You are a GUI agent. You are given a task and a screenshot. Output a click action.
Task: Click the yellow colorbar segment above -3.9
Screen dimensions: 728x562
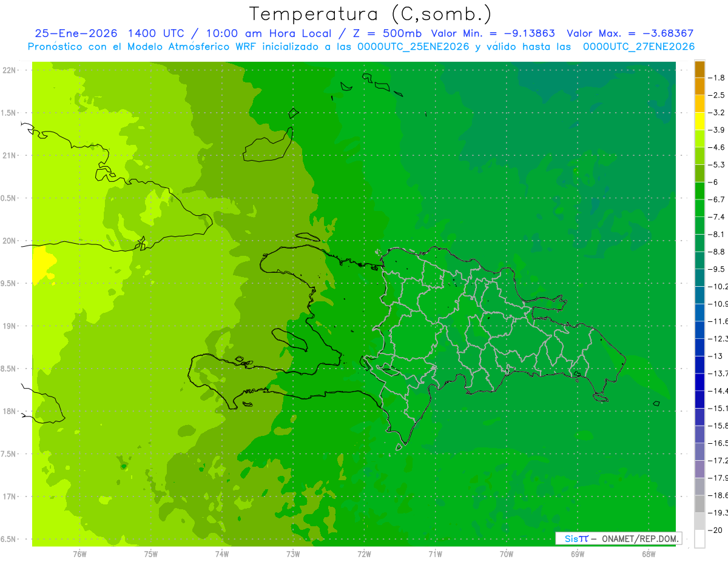[699, 121]
